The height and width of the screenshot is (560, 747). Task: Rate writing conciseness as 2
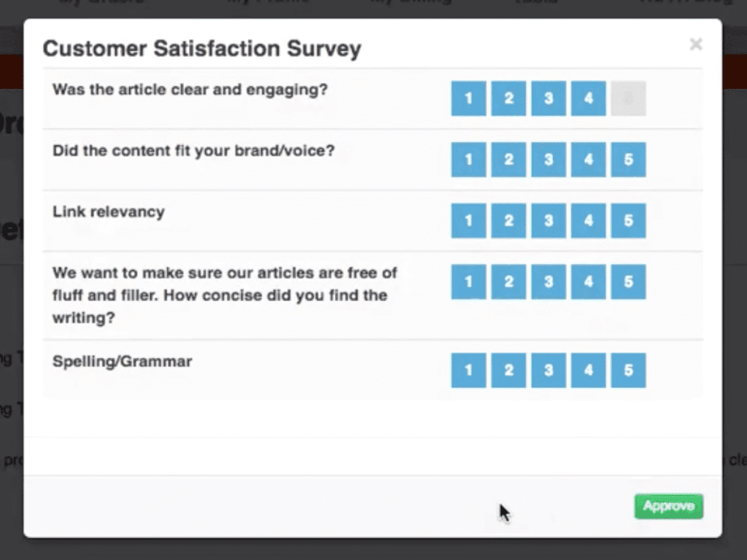[x=508, y=281]
